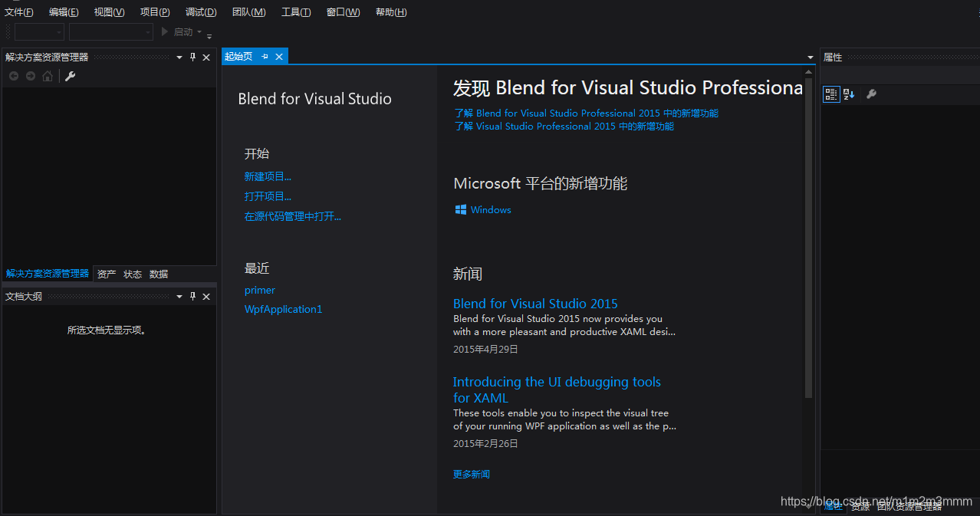The image size is (980, 516).
Task: Open the 编辑(E) menu
Action: coord(64,12)
